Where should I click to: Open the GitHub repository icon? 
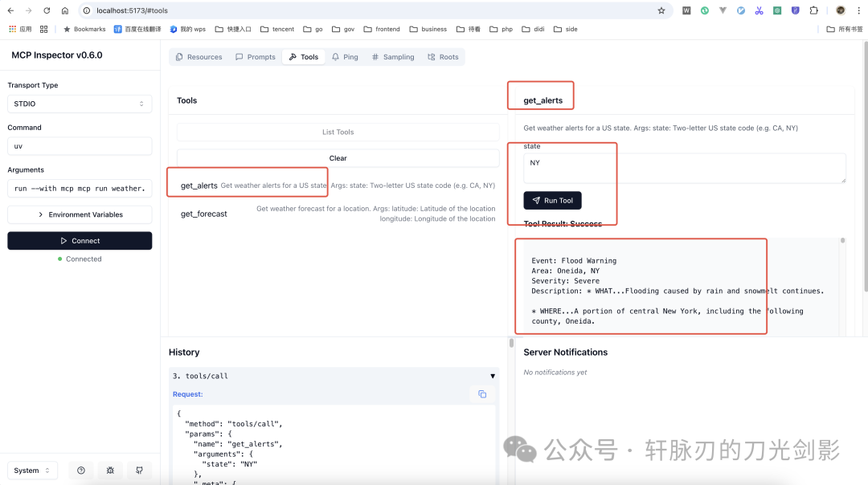point(139,471)
